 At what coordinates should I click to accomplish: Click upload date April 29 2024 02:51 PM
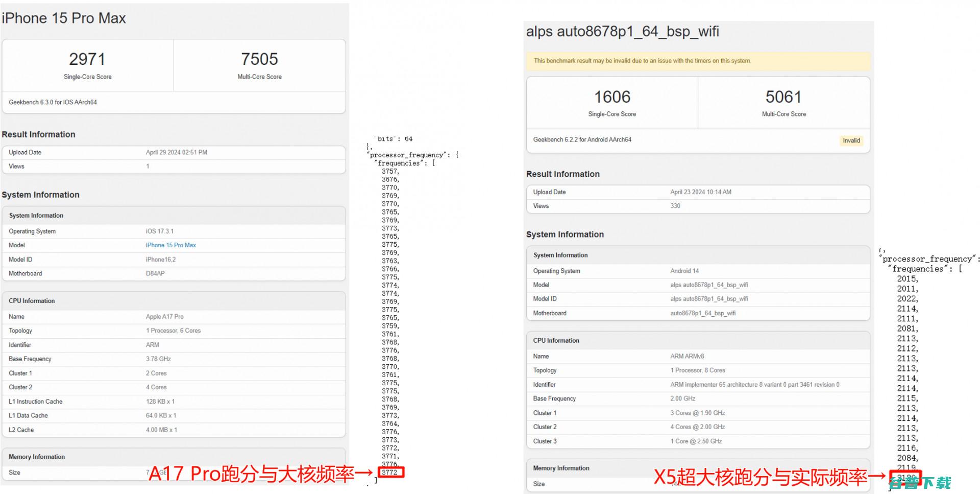[x=177, y=152]
